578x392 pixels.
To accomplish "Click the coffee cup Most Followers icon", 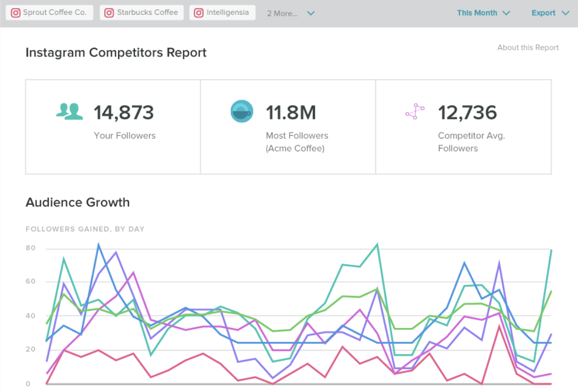I will coord(242,111).
